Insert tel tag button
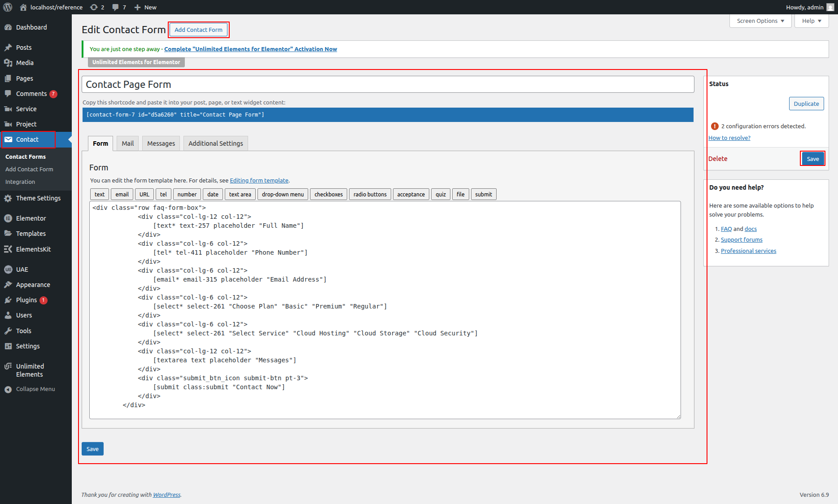 pyautogui.click(x=163, y=194)
